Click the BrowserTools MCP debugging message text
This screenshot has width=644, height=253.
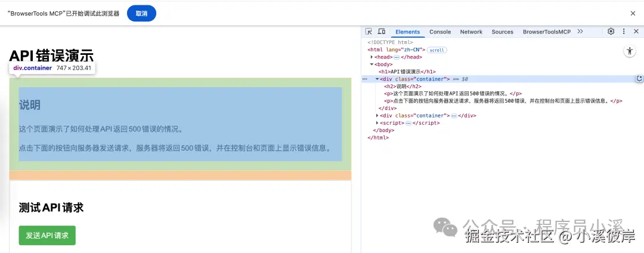pos(63,14)
